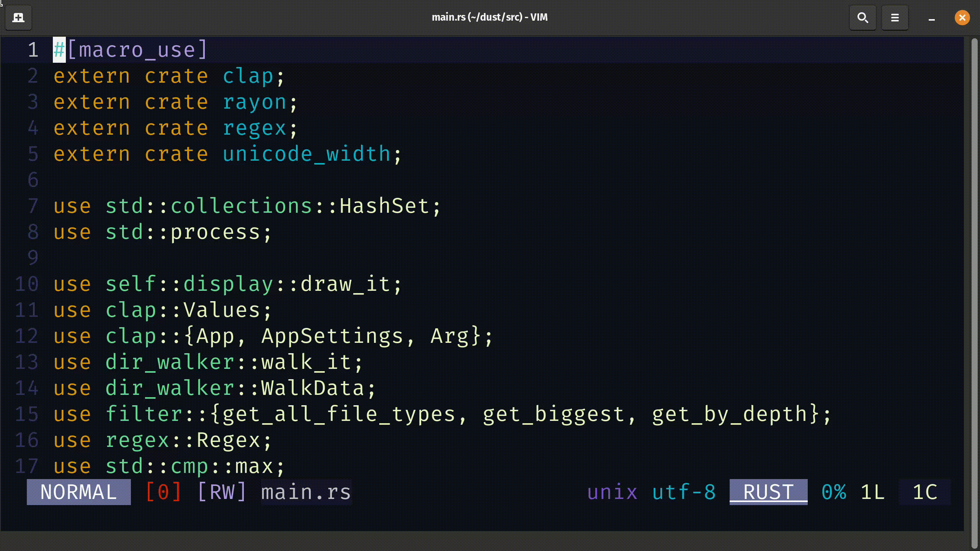The height and width of the screenshot is (551, 980).
Task: Open the hamburger menu in the header bar
Action: 895,17
